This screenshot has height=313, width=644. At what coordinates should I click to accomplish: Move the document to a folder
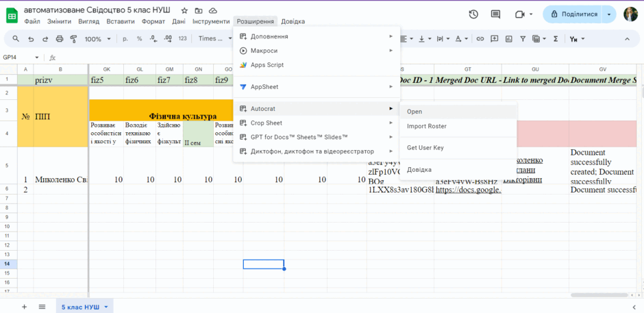click(x=199, y=11)
